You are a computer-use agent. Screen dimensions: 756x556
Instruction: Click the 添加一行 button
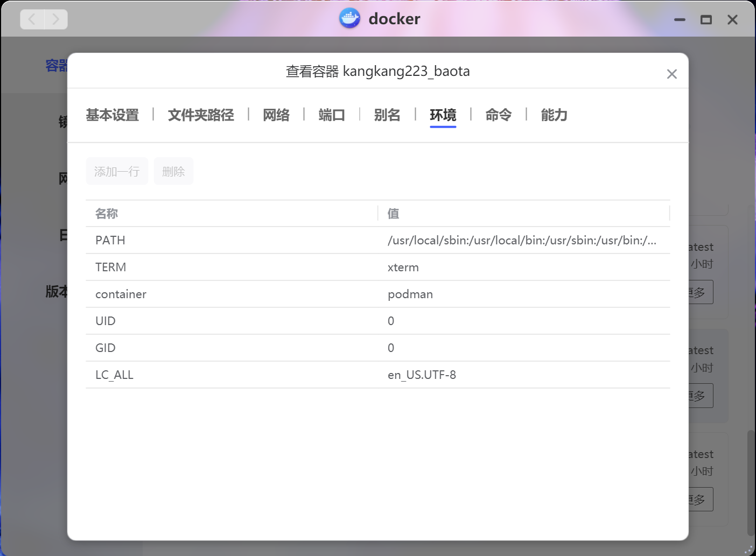(x=117, y=172)
